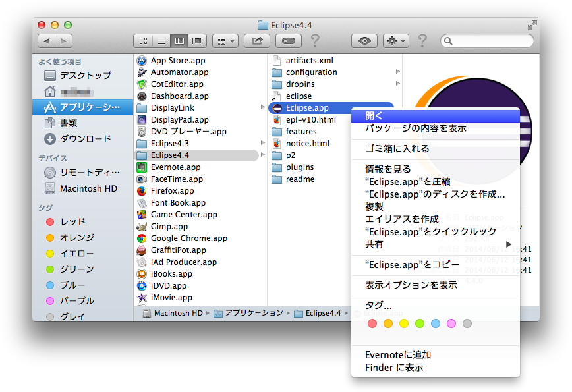Open the home folder in sidebar

pos(83,91)
